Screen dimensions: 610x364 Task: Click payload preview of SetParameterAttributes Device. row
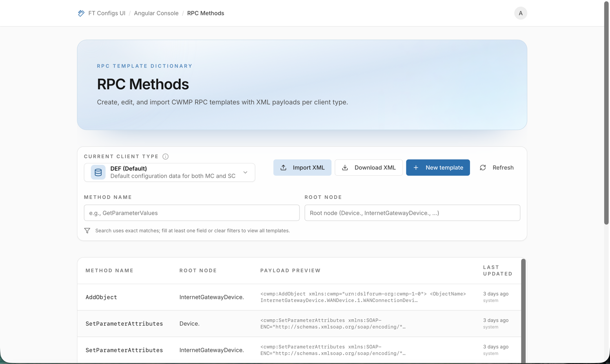(x=333, y=324)
